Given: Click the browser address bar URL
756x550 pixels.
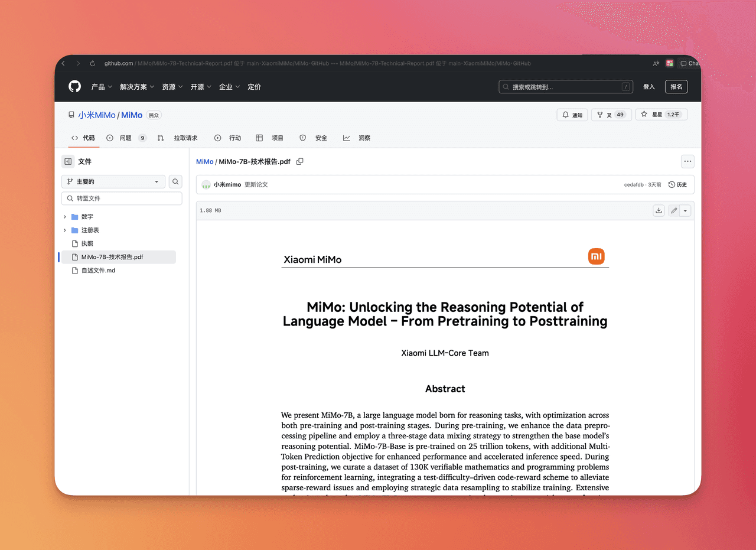Looking at the screenshot, I should click(318, 63).
